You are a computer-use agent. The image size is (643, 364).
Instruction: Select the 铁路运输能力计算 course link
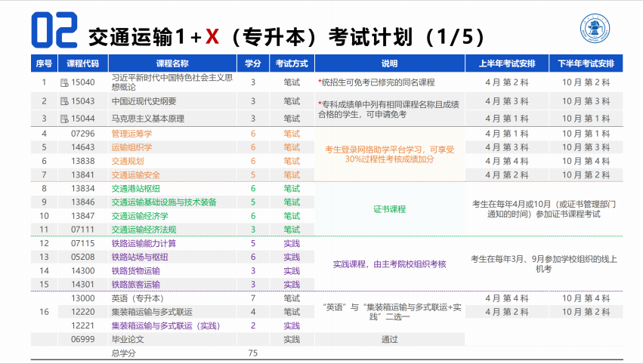[144, 243]
